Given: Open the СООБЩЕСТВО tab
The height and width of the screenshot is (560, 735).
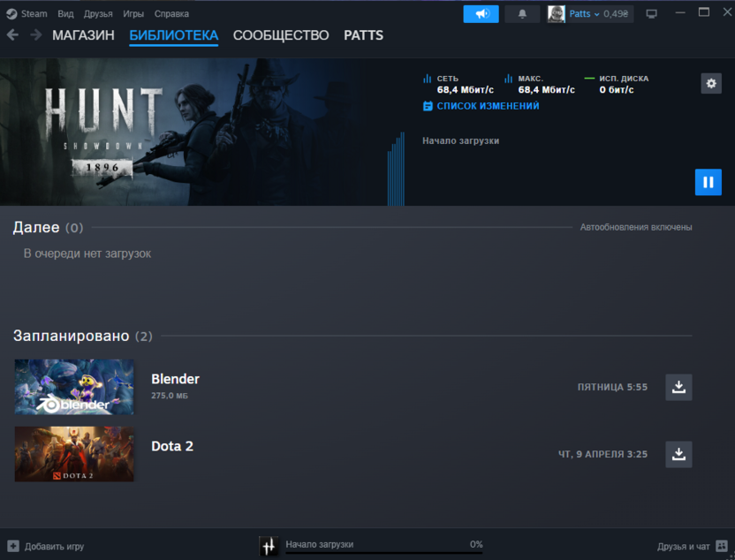Looking at the screenshot, I should [281, 35].
